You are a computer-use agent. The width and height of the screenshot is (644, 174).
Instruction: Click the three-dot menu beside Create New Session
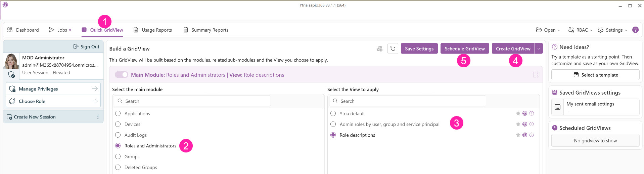[98, 117]
